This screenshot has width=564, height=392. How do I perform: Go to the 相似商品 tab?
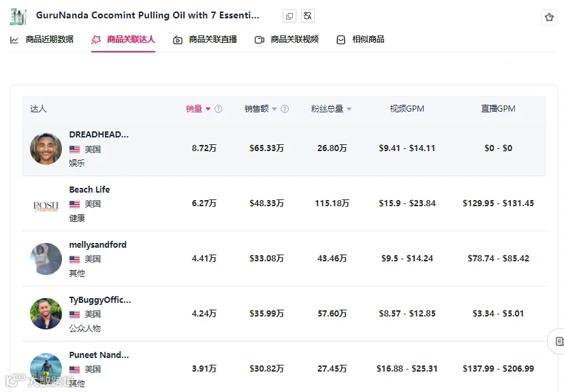pos(360,39)
